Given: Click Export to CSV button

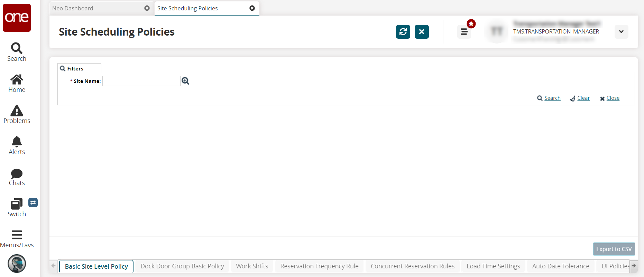Looking at the screenshot, I should tap(614, 249).
